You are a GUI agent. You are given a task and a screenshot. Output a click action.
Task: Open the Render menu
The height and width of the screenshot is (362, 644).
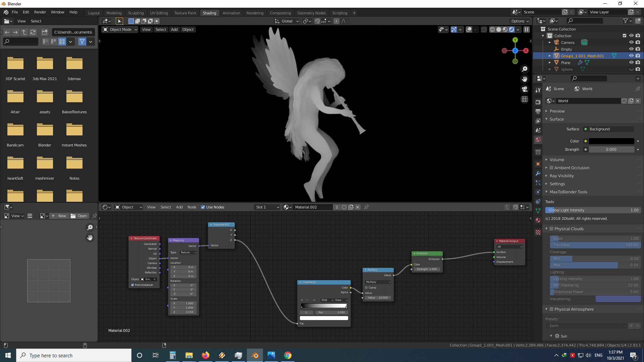[40, 12]
